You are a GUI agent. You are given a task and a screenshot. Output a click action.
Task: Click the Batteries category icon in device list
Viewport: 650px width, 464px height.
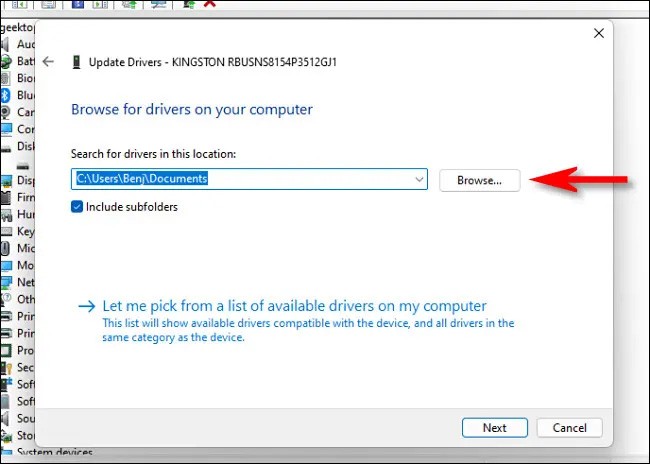[x=6, y=61]
